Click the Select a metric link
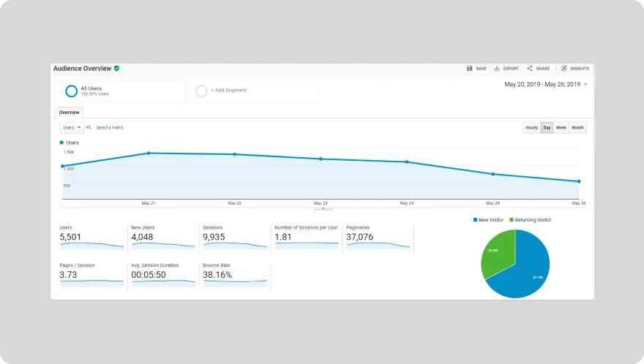The image size is (644, 364). click(110, 128)
